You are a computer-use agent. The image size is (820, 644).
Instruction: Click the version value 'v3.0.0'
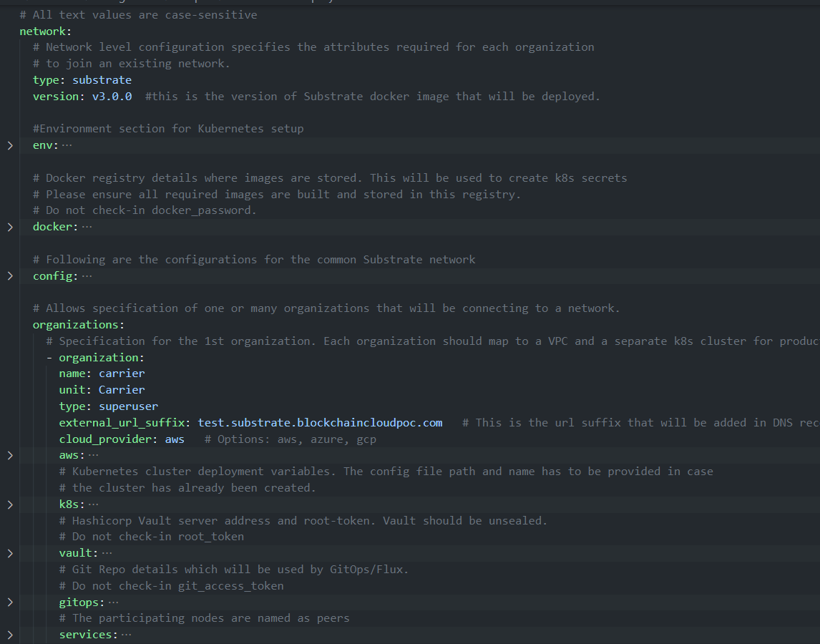pyautogui.click(x=112, y=97)
